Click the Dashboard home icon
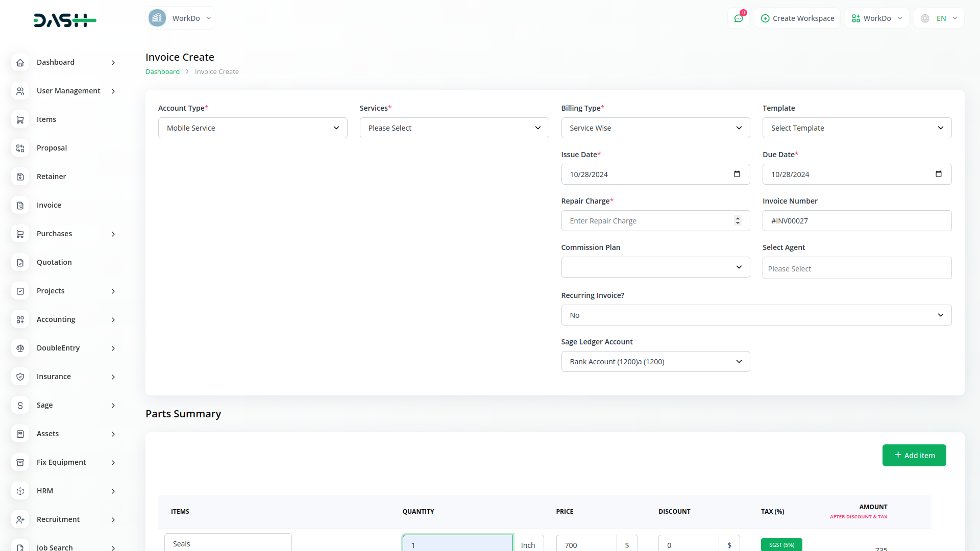980x551 pixels. [x=20, y=62]
